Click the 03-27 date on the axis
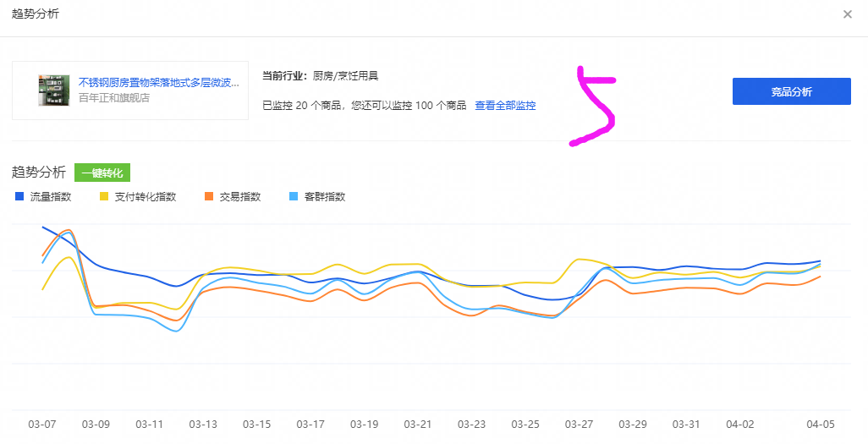This screenshot has height=444, width=868. 579,425
